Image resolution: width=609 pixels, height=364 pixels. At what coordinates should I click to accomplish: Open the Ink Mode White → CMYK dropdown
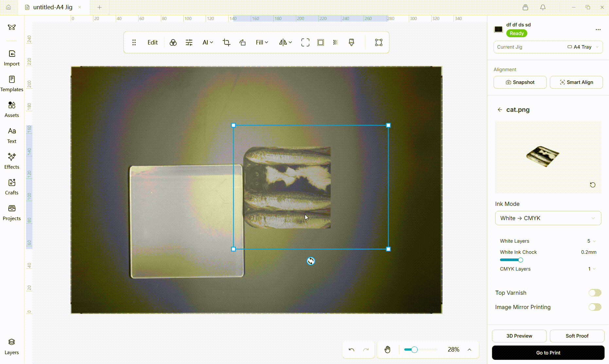coord(548,218)
